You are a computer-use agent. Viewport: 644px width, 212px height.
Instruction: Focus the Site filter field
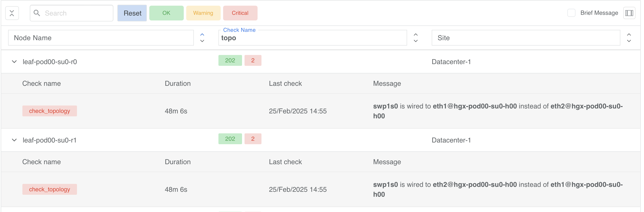click(526, 38)
